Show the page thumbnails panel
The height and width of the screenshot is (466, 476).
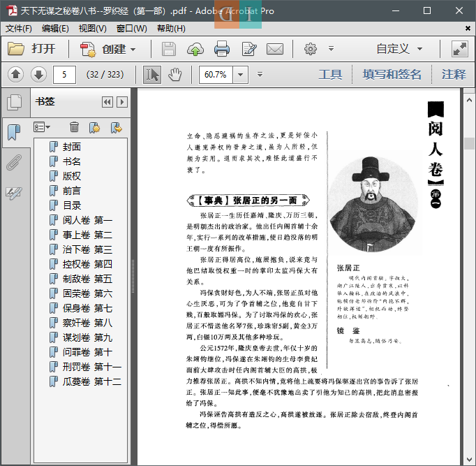pos(14,103)
